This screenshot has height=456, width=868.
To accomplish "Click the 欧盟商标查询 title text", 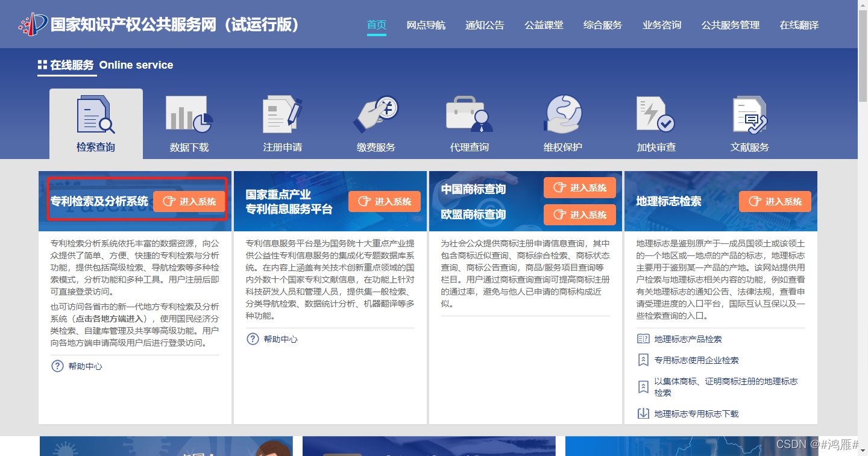I will 473,214.
